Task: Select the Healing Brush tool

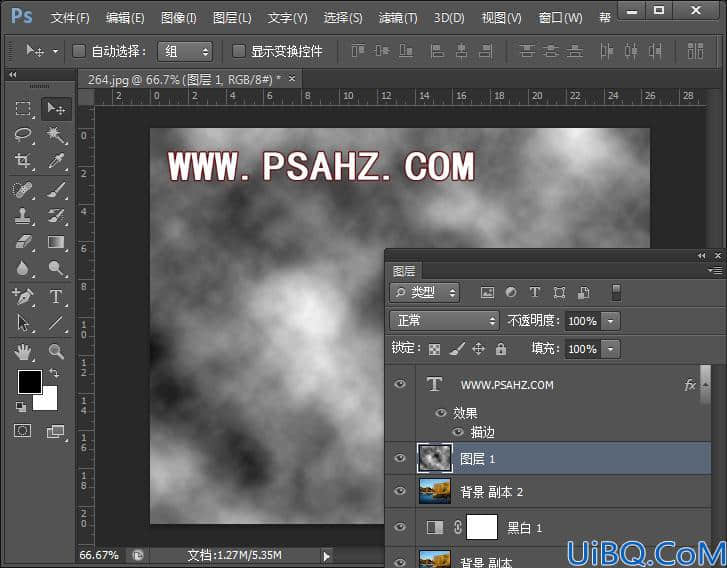Action: tap(23, 190)
